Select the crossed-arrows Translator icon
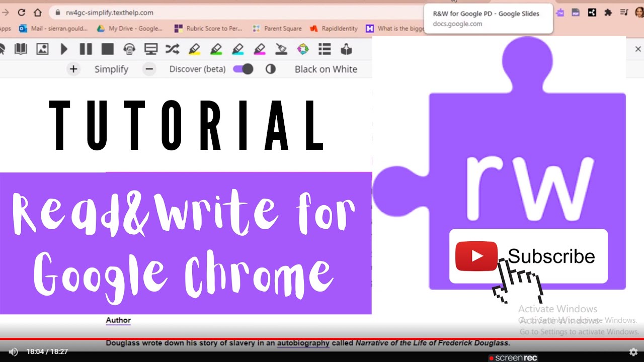644x362 pixels. click(x=172, y=49)
